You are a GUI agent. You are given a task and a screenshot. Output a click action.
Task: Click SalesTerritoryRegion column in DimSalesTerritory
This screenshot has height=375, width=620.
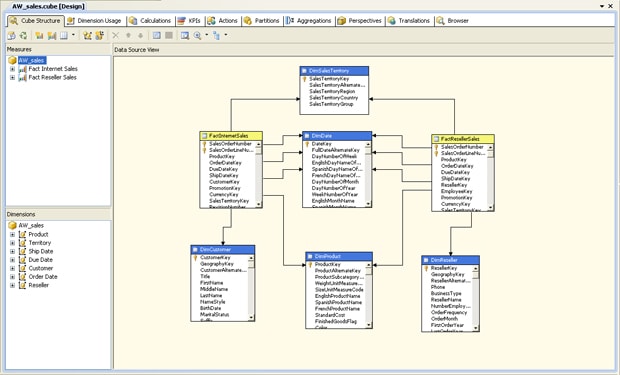click(x=332, y=91)
